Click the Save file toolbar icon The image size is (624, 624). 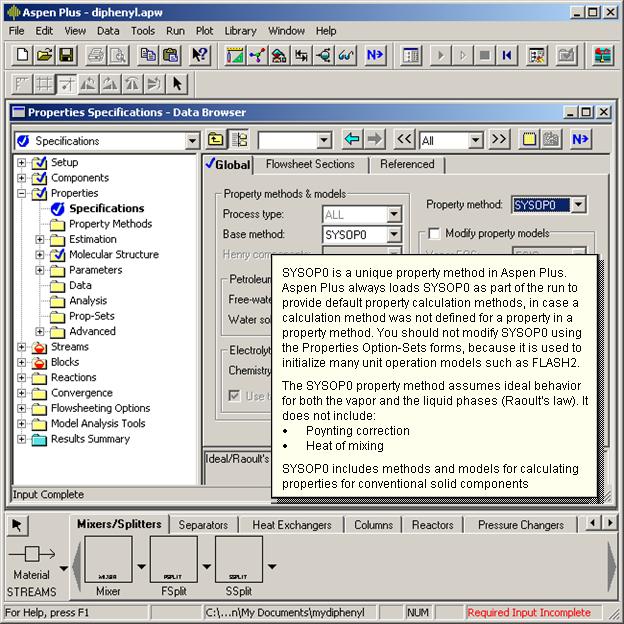click(x=66, y=55)
